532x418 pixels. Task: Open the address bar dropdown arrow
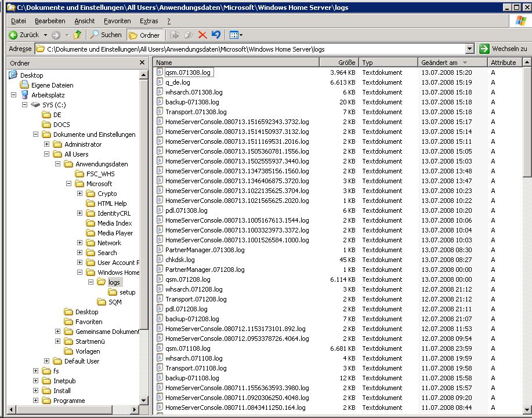[x=469, y=49]
